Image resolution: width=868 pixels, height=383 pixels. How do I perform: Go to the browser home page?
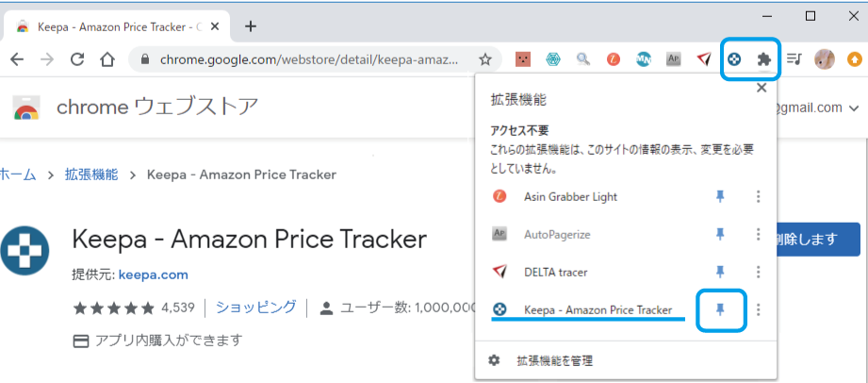[x=107, y=59]
